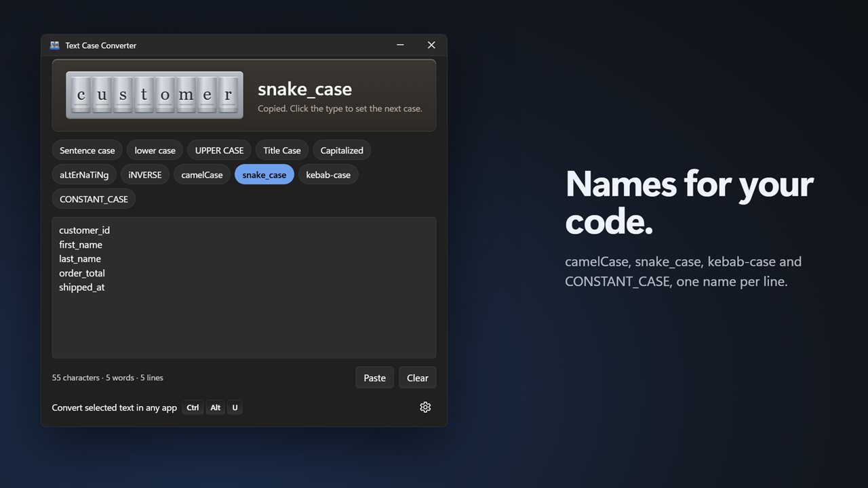
Task: Choose the Title Case chip
Action: tap(282, 150)
